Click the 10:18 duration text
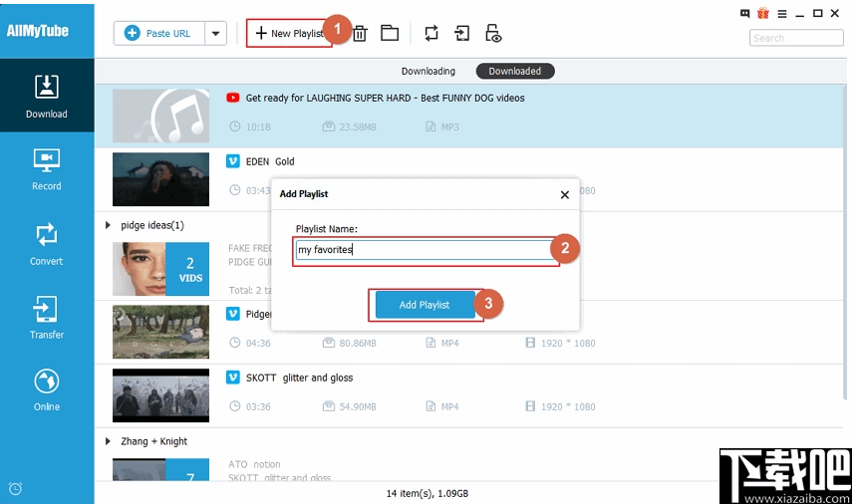The image size is (854, 504). 258,126
